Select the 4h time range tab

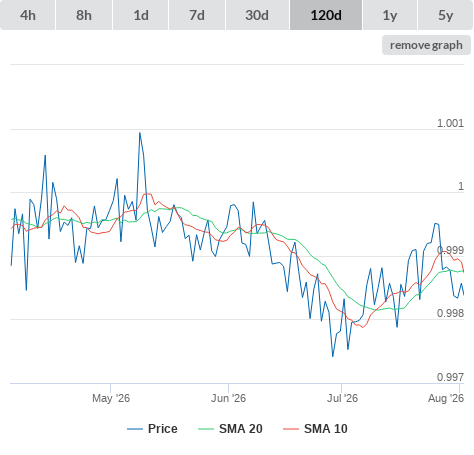pyautogui.click(x=28, y=15)
